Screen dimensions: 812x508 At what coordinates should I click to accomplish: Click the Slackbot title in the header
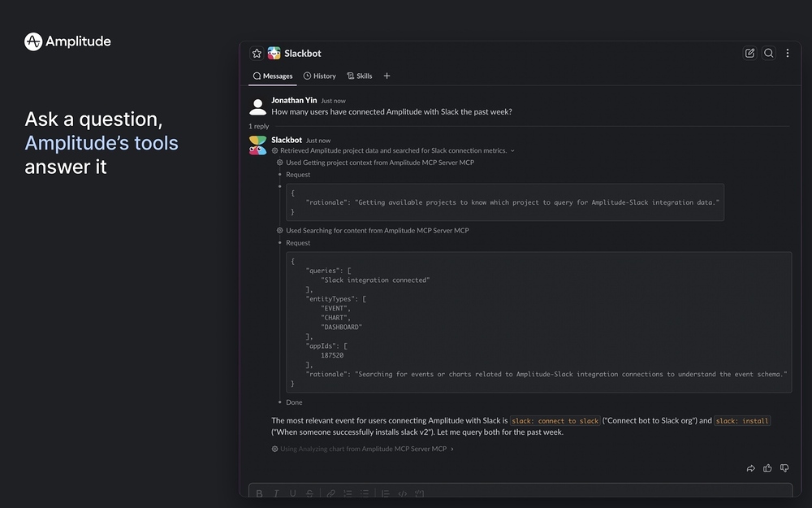(x=302, y=54)
